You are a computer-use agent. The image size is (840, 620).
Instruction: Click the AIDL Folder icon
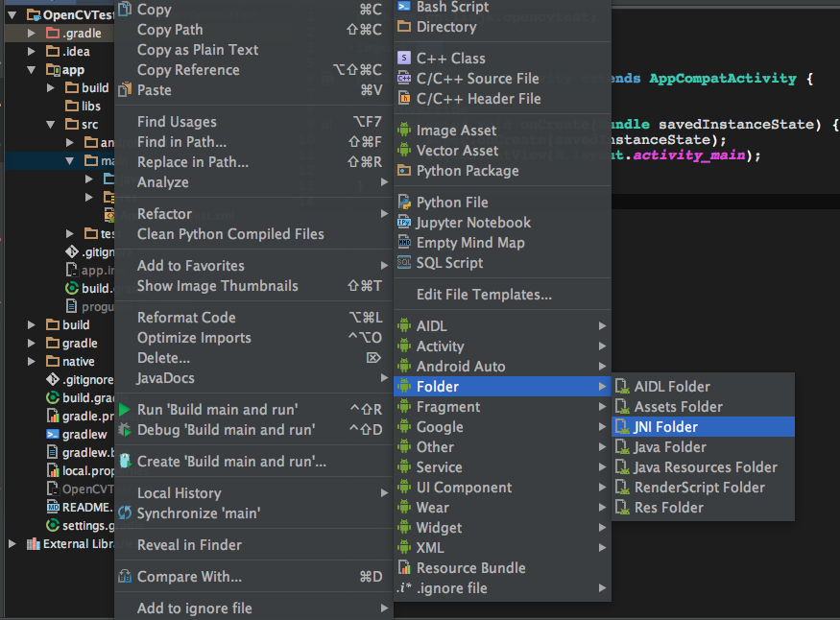click(622, 386)
